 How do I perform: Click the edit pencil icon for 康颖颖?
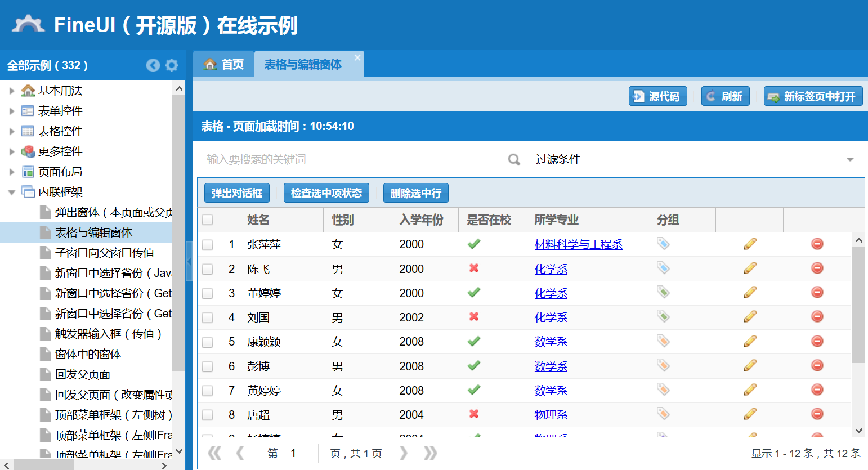point(750,341)
